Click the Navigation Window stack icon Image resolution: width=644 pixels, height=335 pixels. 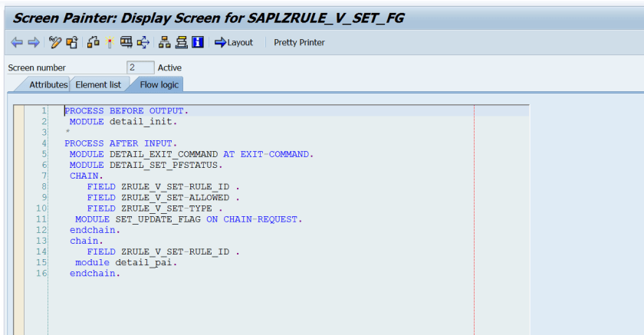click(x=181, y=42)
